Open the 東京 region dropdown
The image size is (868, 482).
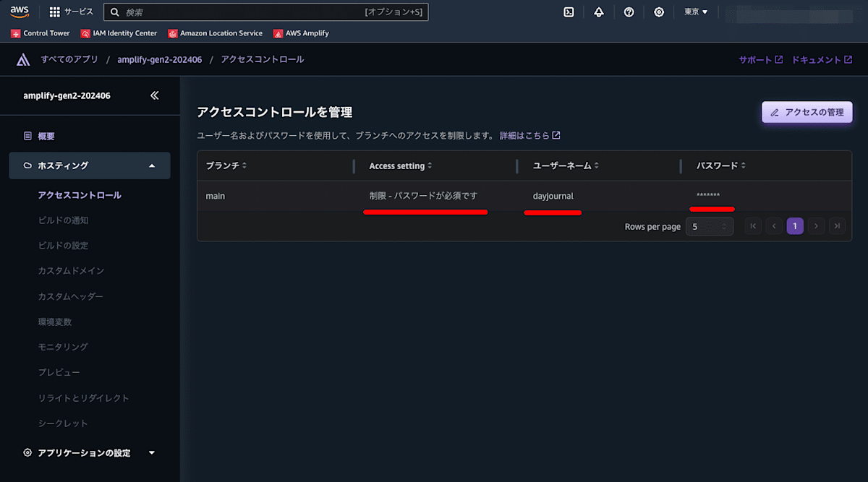tap(696, 12)
